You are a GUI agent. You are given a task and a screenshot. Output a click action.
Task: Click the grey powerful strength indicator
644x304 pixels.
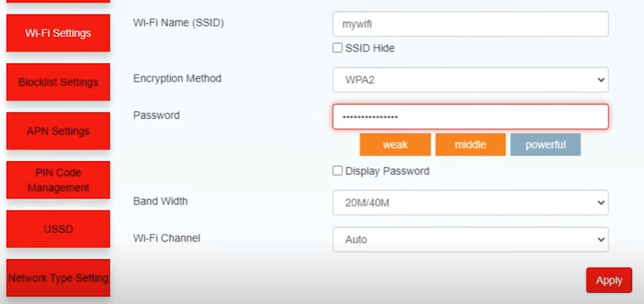(x=545, y=144)
